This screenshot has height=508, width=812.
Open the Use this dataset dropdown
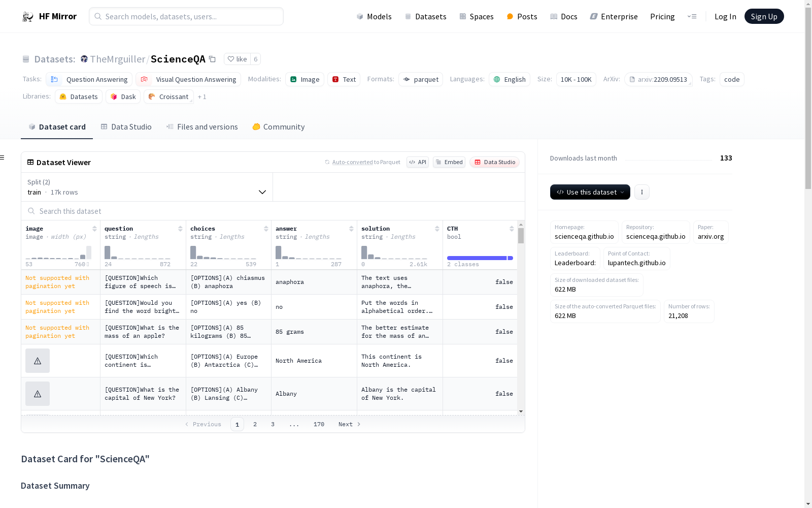(x=590, y=192)
